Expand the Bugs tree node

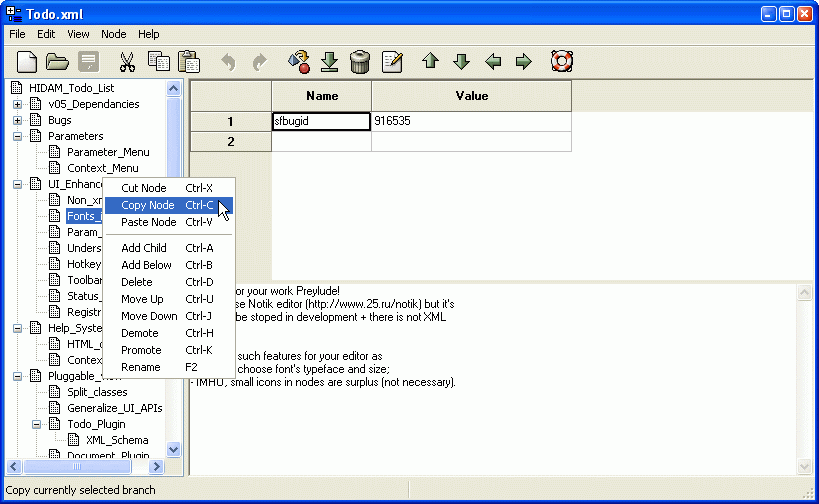[17, 120]
